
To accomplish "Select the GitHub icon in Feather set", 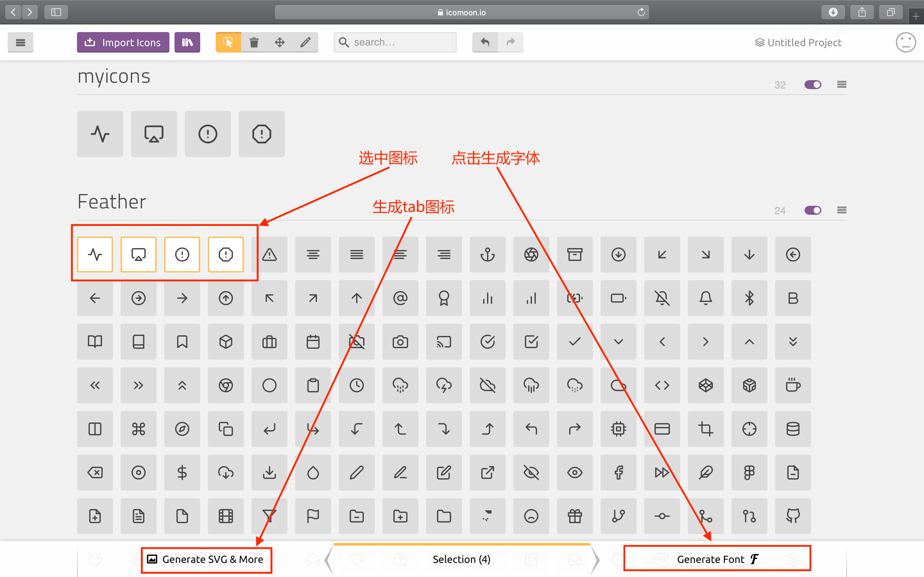I will [x=793, y=516].
